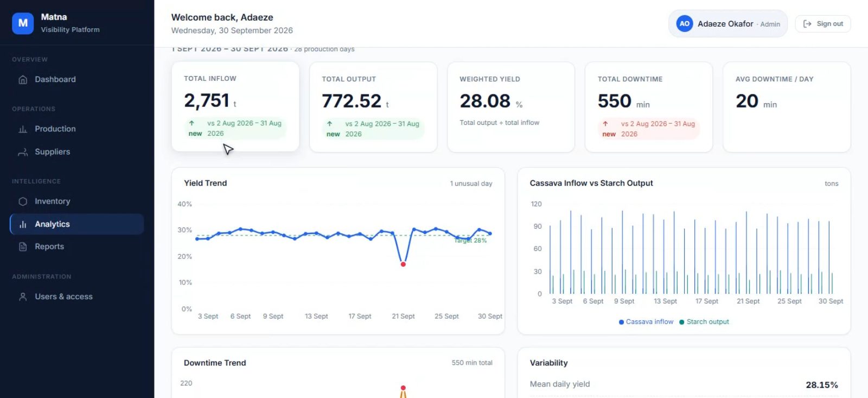Click the Total Downtime value 550

615,101
